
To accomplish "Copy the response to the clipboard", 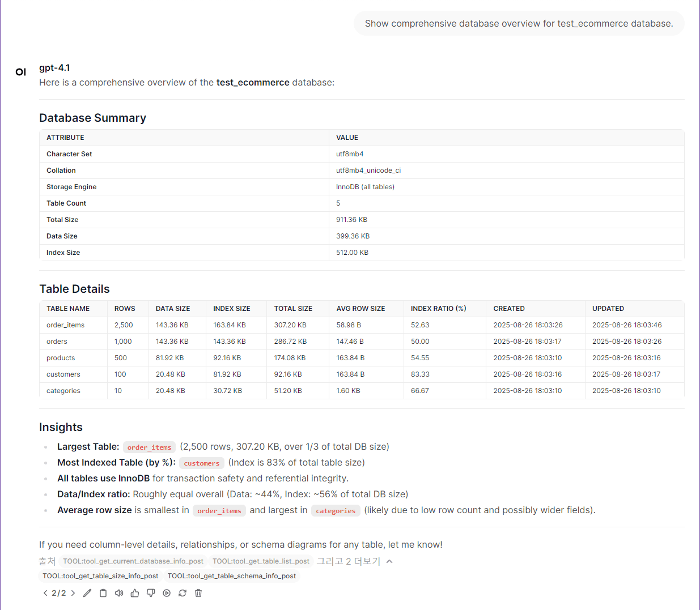I will [103, 593].
